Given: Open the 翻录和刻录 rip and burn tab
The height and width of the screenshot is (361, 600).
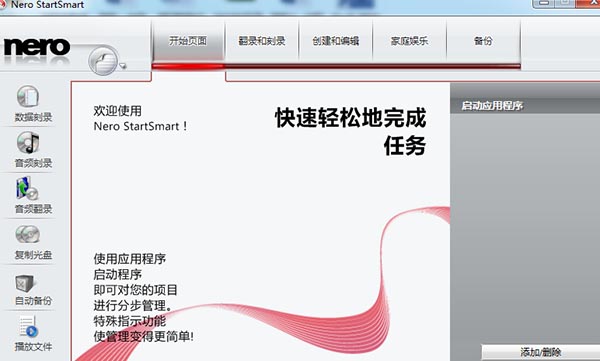Looking at the screenshot, I should [x=262, y=41].
